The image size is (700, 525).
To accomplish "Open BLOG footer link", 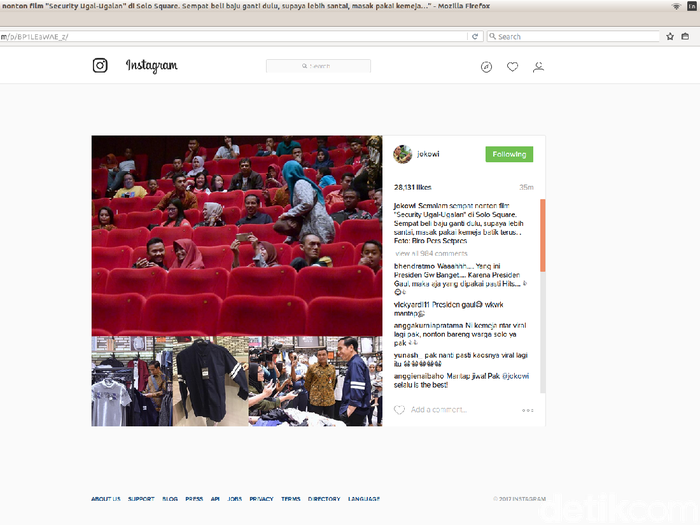I will 170,499.
